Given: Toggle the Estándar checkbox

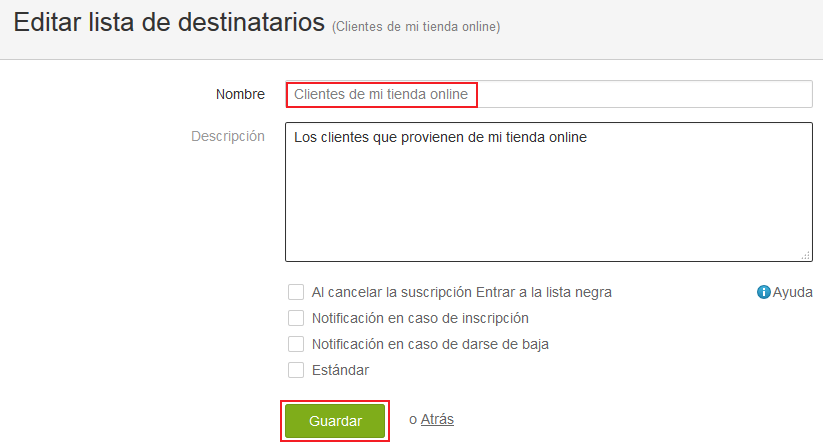Looking at the screenshot, I should coord(296,370).
